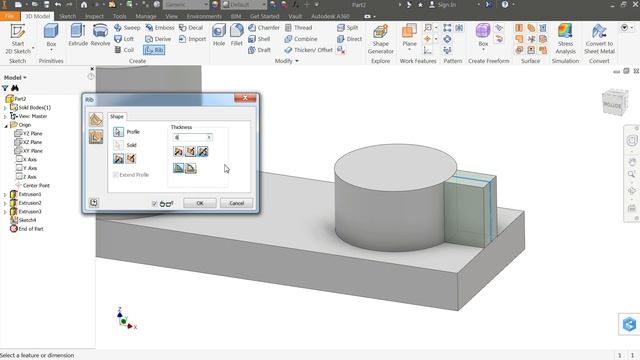Click the Thread tool
This screenshot has height=360, width=640.
point(298,28)
